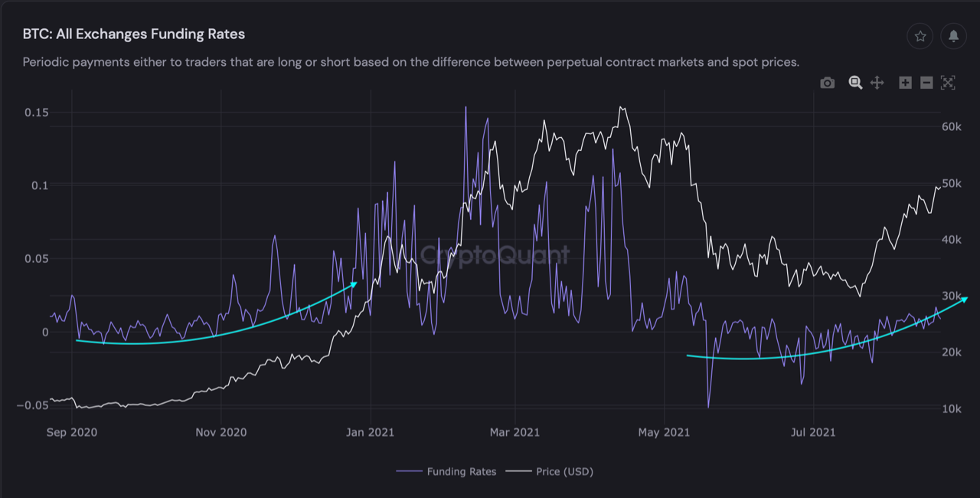Zoom out using the minus button
980x498 pixels.
926,83
